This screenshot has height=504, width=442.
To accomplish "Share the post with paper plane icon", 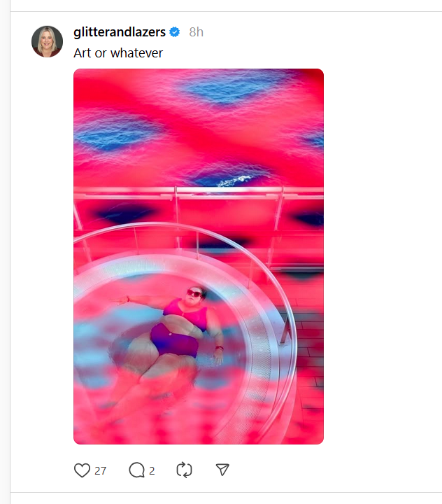I will (x=222, y=470).
